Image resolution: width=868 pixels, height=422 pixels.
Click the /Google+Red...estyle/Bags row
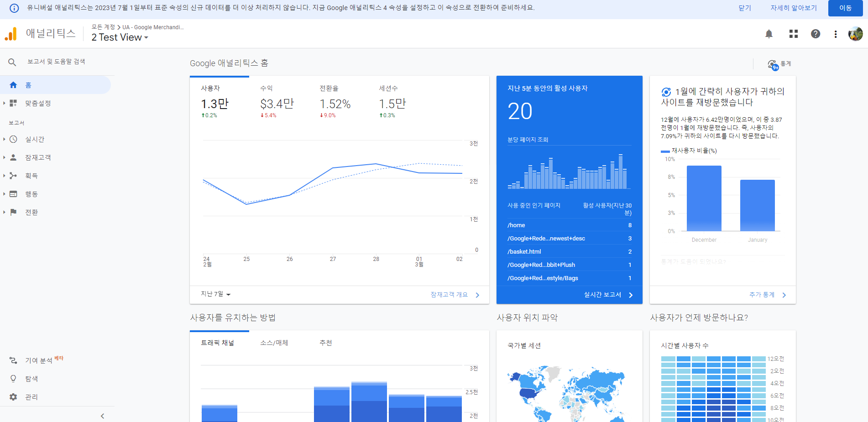[570, 278]
